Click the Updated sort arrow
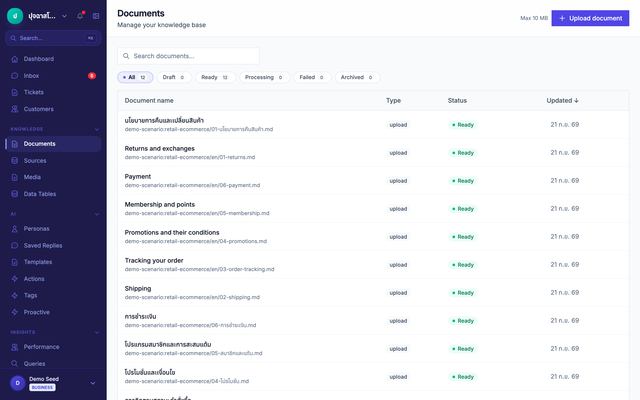640x400 pixels. click(x=576, y=100)
